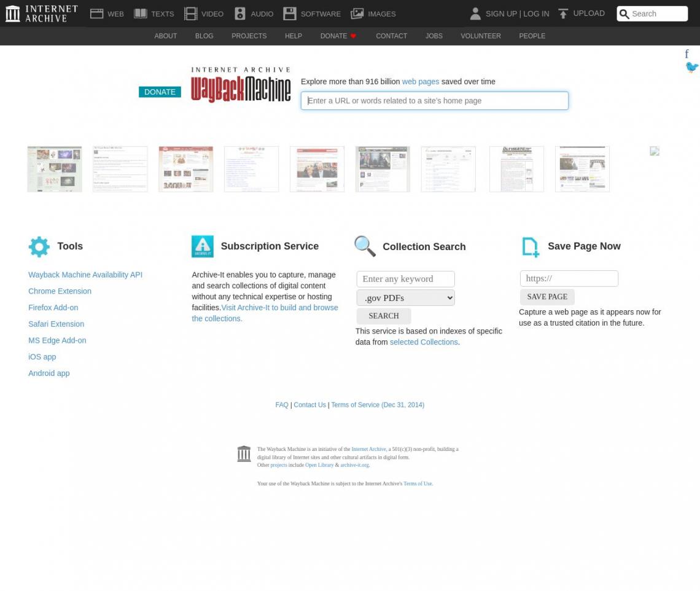700x591 pixels.
Task: Open the MS Edge Add-on link
Action: click(x=57, y=340)
